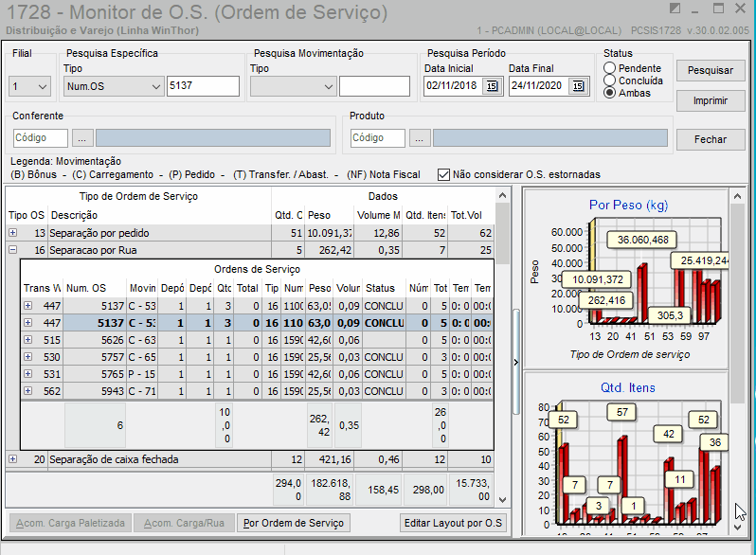Expand O.S. 5626 row
Screen dimensions: 756x555
click(x=28, y=340)
